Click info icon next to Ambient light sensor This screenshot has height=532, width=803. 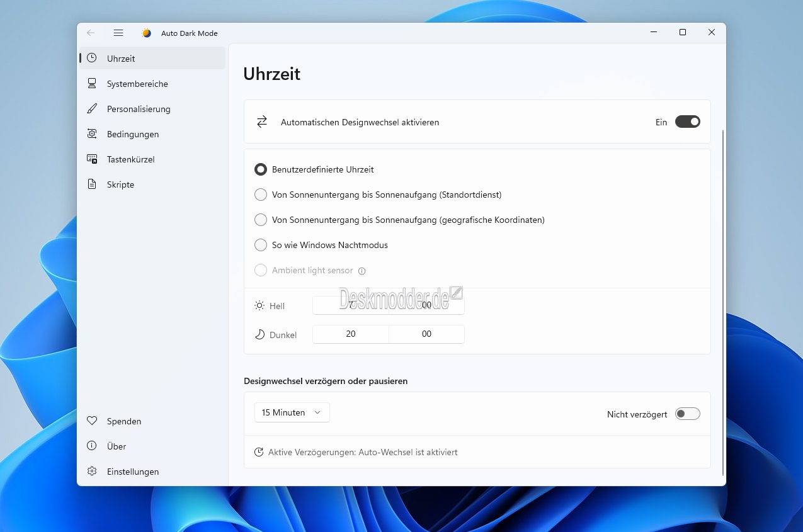click(362, 271)
